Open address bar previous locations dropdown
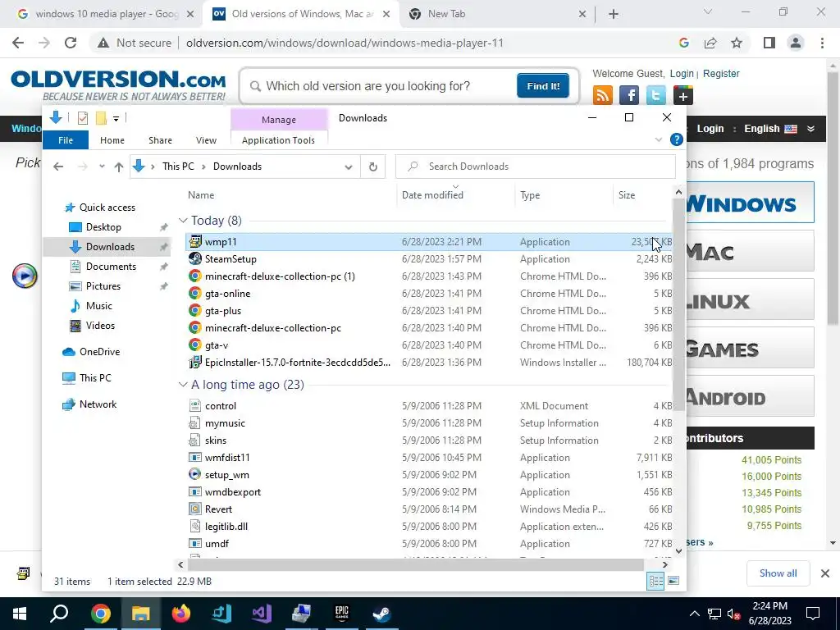This screenshot has height=630, width=840. tap(349, 167)
